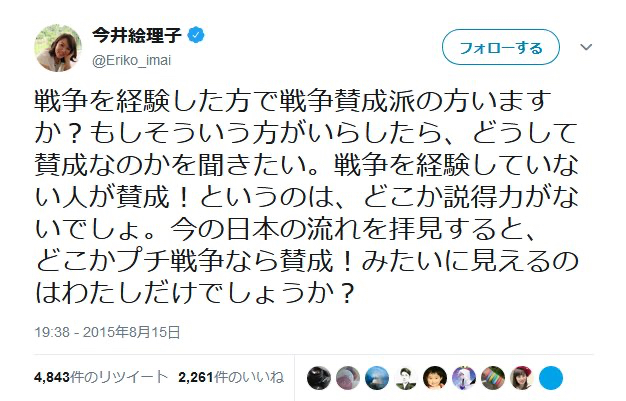Open the purple anime-style liker avatar

pyautogui.click(x=465, y=377)
